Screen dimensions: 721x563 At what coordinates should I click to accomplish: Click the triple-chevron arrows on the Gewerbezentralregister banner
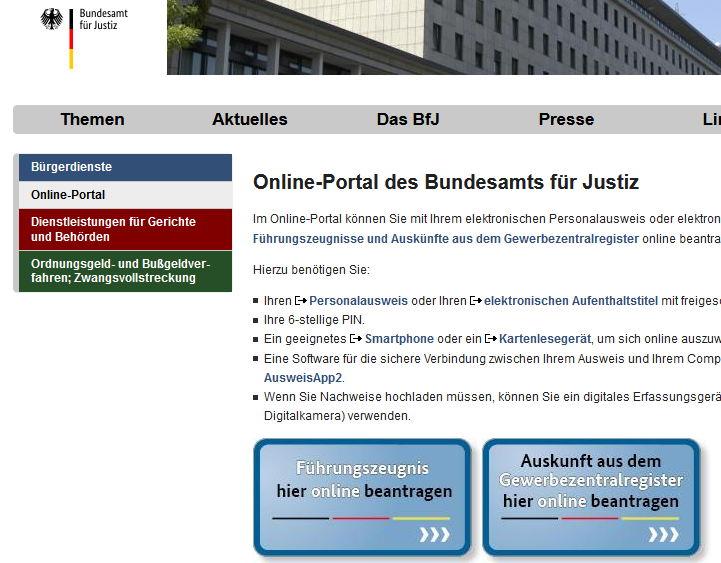(663, 535)
